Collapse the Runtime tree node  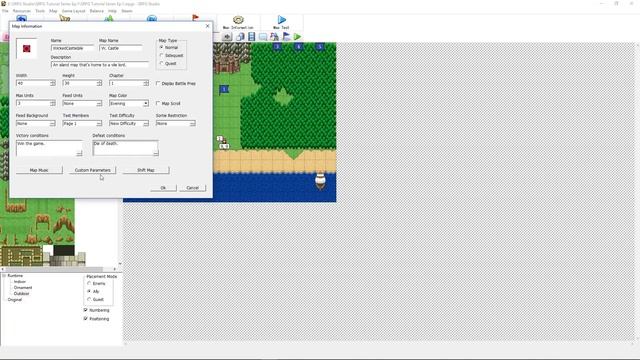coord(4,276)
